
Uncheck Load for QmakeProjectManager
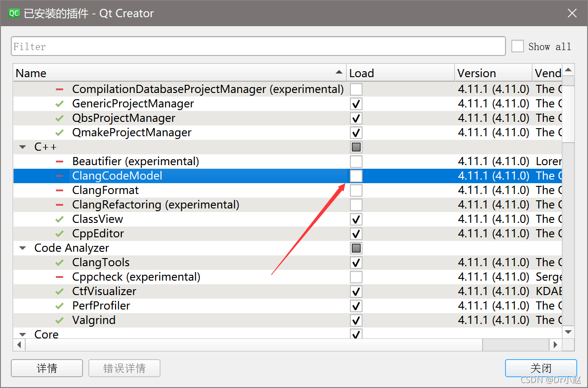(356, 133)
